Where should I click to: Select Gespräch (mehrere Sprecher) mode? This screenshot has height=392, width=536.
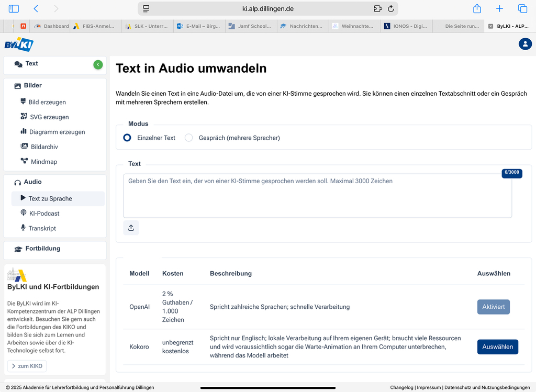click(189, 138)
